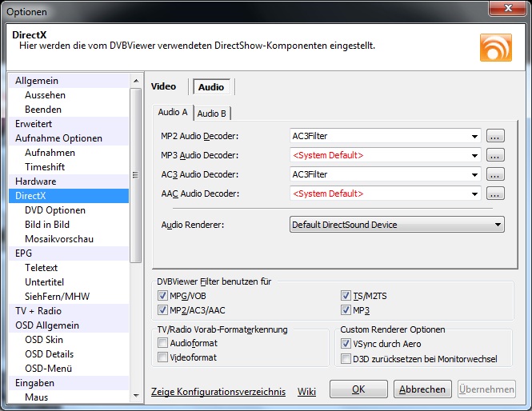This screenshot has width=532, height=411.
Task: Expand the AAC Audio Decoder dropdown
Action: 475,194
